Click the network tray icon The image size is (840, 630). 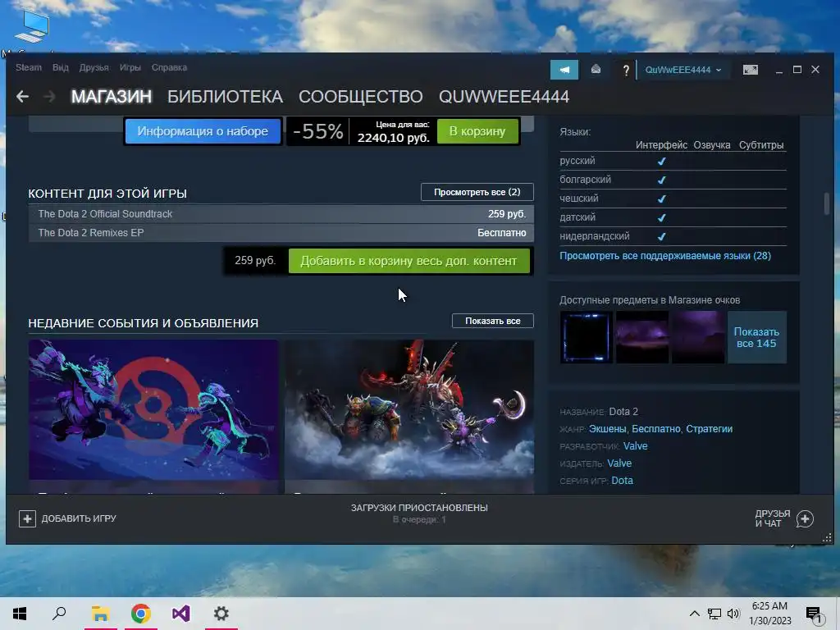tap(714, 614)
